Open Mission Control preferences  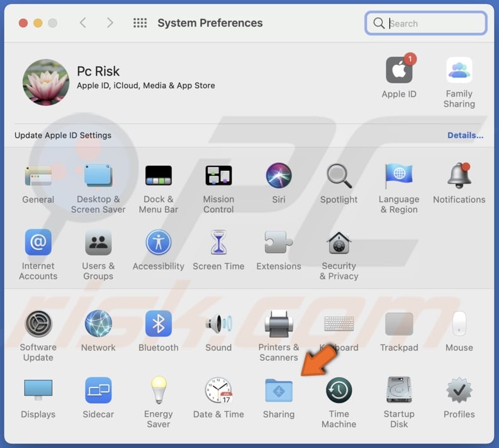coord(219,176)
